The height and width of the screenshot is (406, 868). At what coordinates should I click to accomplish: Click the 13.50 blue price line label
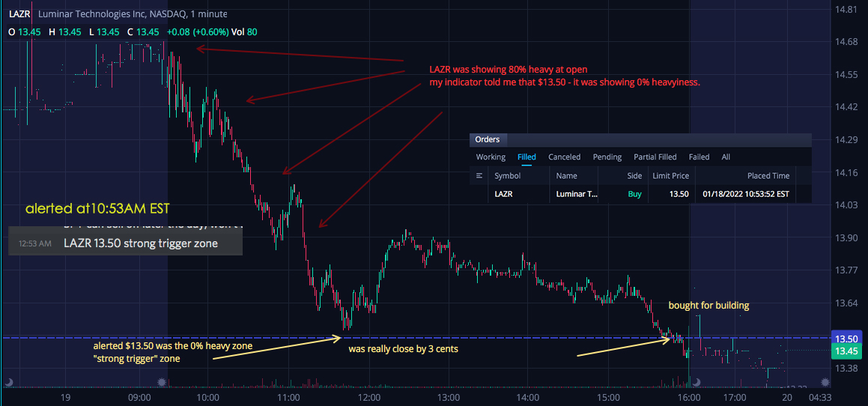point(846,339)
